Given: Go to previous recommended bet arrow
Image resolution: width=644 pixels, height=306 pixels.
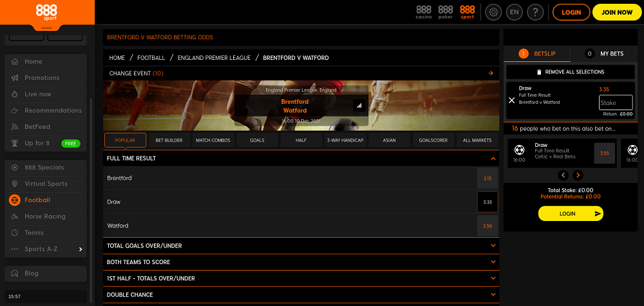Looking at the screenshot, I should (563, 175).
